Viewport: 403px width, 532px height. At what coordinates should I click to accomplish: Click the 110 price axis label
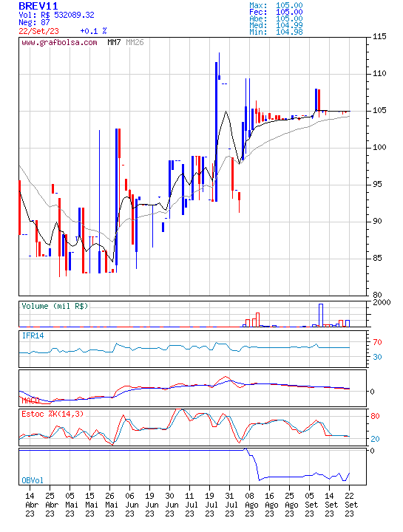(x=379, y=73)
